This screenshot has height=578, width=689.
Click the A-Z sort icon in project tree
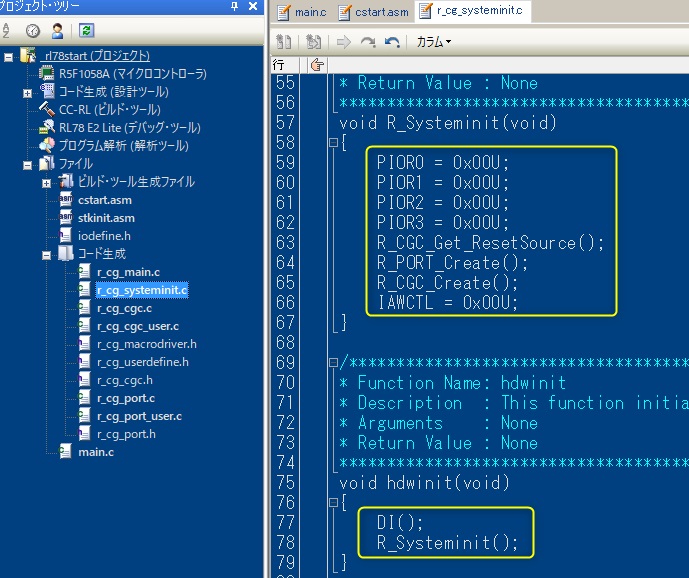click(6, 32)
